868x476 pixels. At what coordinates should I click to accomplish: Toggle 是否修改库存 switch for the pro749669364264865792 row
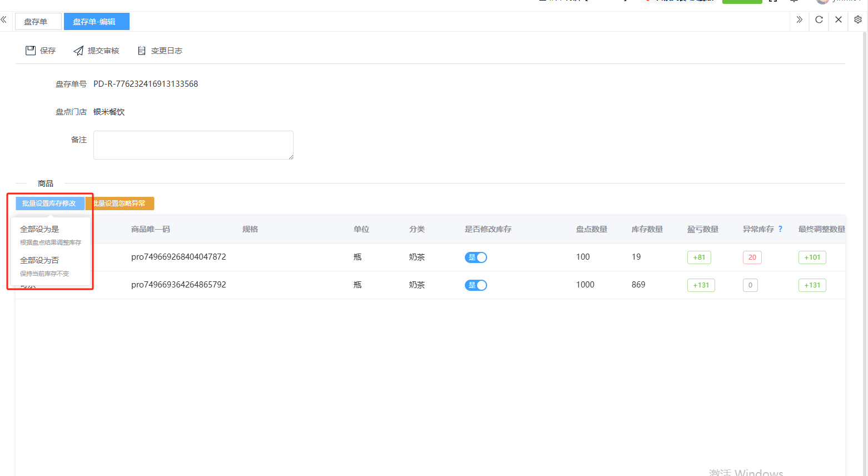tap(476, 285)
